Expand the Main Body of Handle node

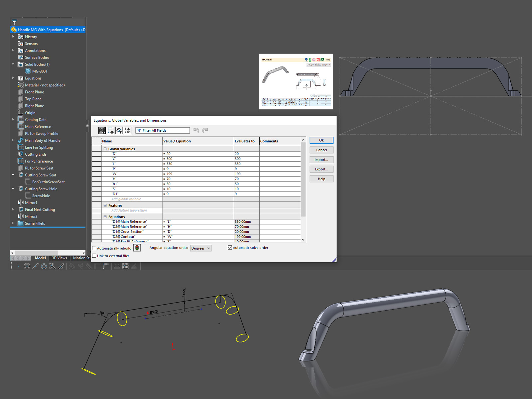(13, 140)
